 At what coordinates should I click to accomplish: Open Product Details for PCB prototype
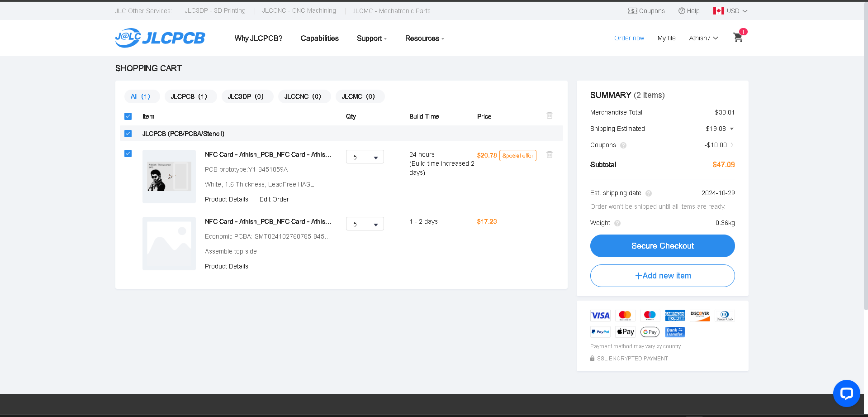pos(227,199)
